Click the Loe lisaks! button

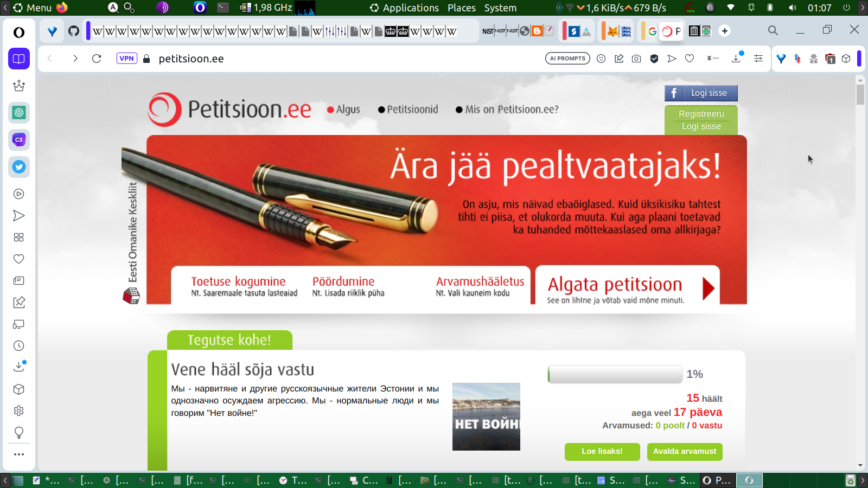[x=602, y=452]
